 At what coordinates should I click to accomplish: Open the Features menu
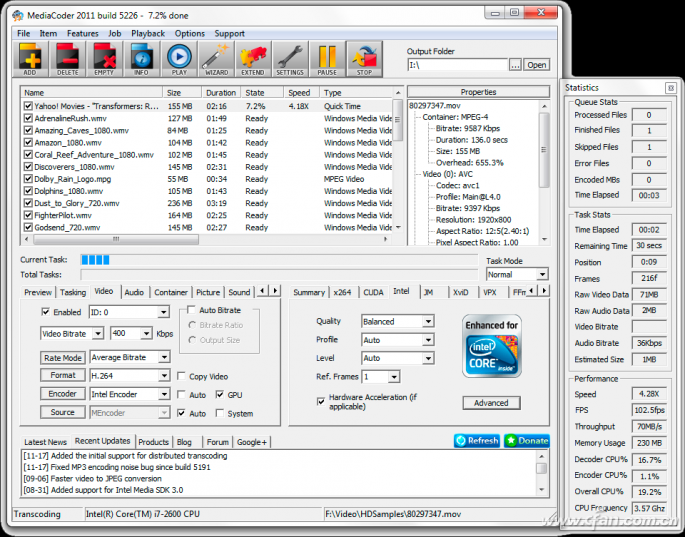tap(83, 33)
